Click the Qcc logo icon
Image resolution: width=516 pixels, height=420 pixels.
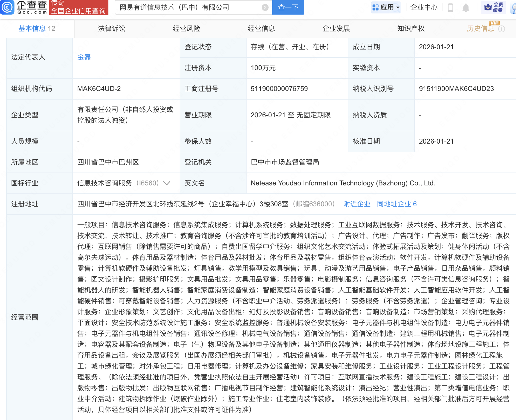7,7
